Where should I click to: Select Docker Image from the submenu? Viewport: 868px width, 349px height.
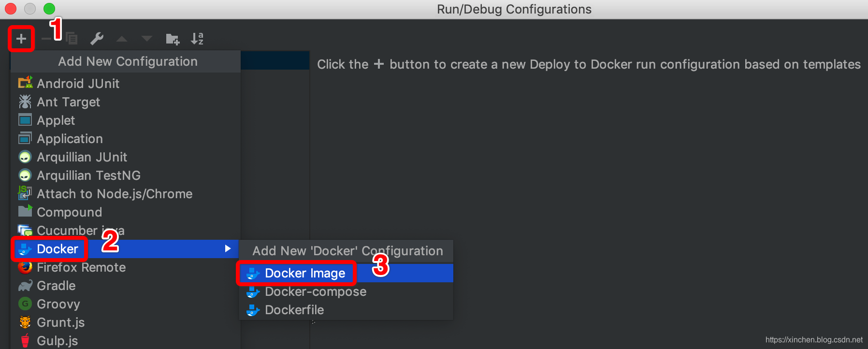coord(304,274)
